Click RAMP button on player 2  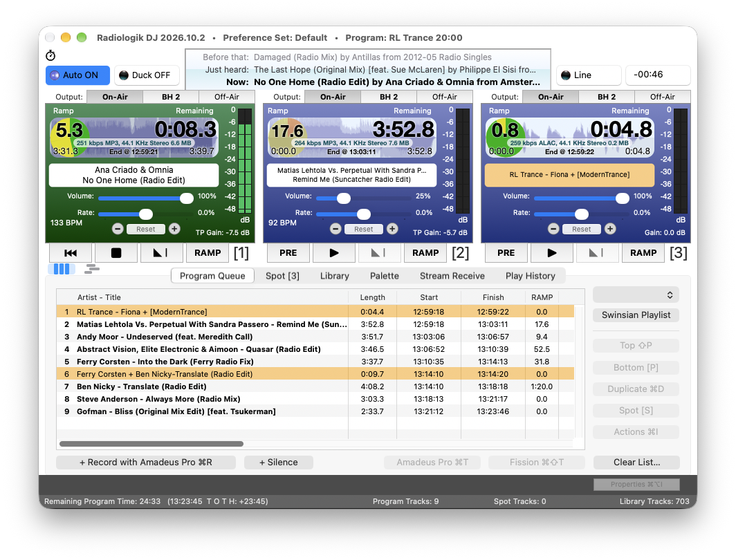[425, 253]
